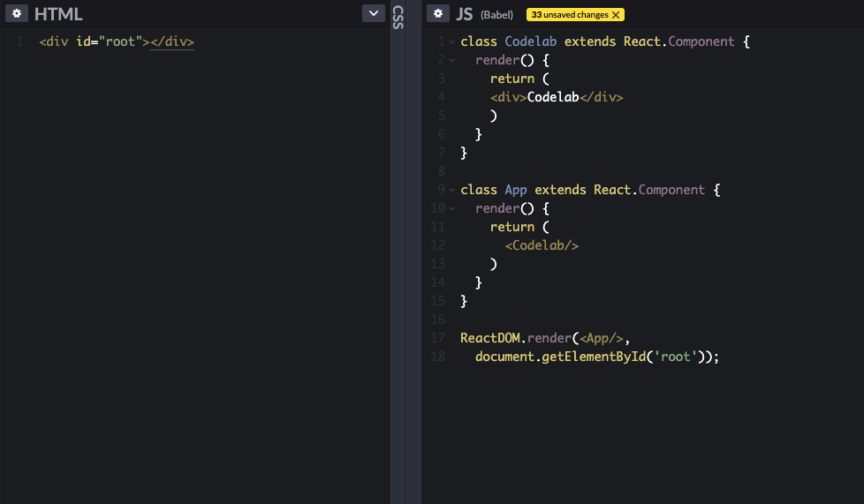
Task: Collapse the fold arrow on line 10
Action: [x=451, y=209]
